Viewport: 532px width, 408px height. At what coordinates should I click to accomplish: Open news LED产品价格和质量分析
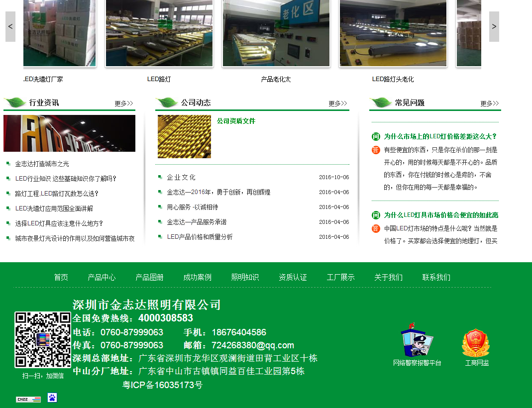pos(200,237)
